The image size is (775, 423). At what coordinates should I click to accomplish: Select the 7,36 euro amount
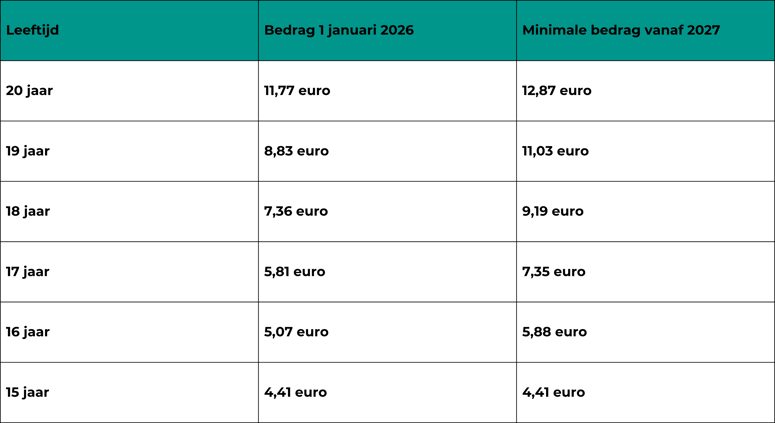point(296,212)
